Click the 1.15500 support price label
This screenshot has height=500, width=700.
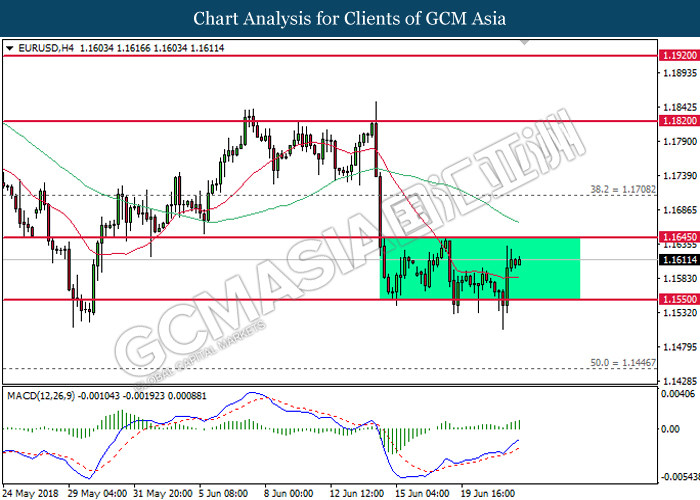(x=679, y=299)
